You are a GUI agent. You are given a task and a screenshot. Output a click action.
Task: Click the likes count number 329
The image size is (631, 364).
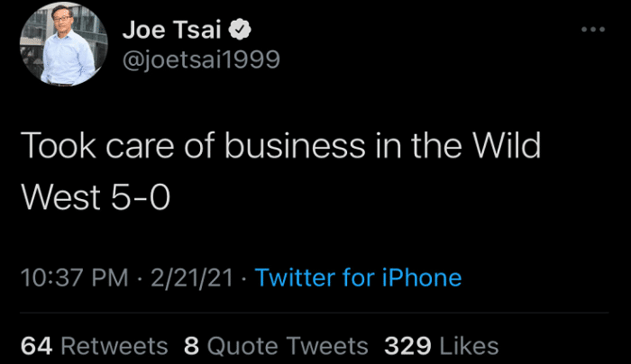pos(406,346)
